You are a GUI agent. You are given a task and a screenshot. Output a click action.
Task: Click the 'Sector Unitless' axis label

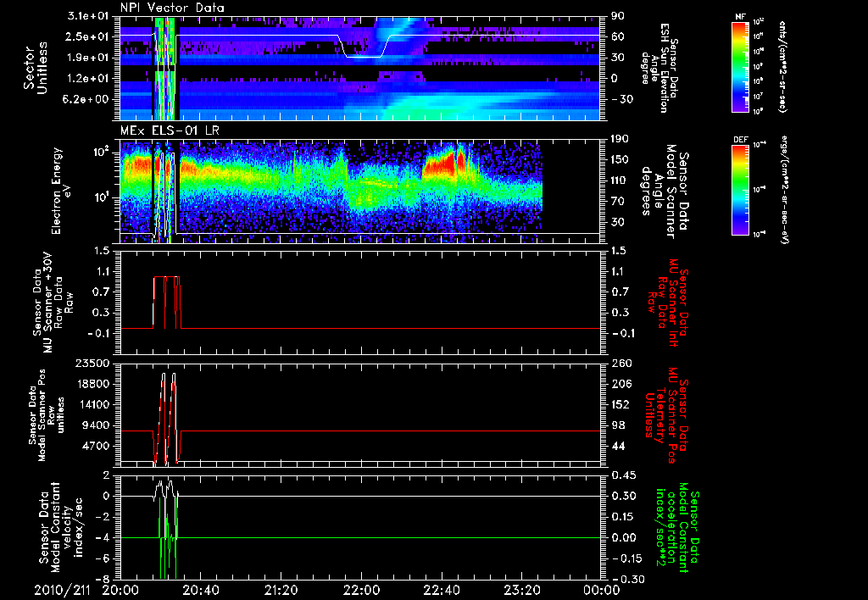click(x=36, y=69)
